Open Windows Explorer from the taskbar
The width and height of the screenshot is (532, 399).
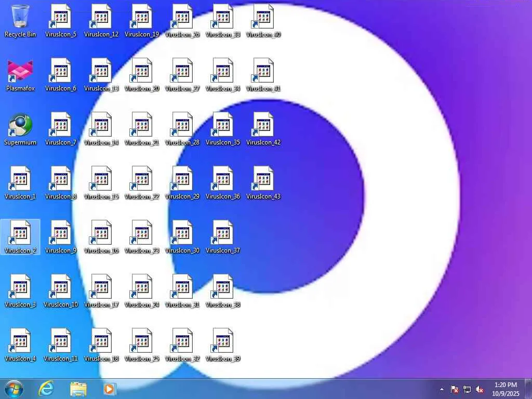[x=78, y=389]
